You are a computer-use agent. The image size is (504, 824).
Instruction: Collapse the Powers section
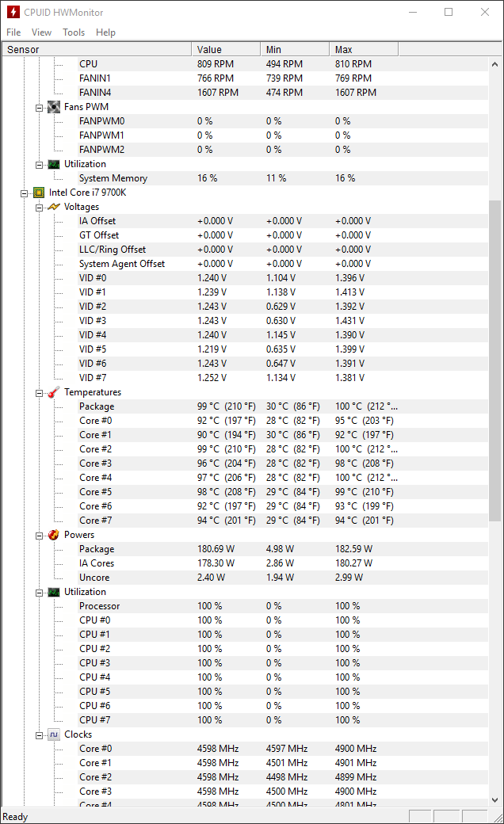tap(39, 536)
